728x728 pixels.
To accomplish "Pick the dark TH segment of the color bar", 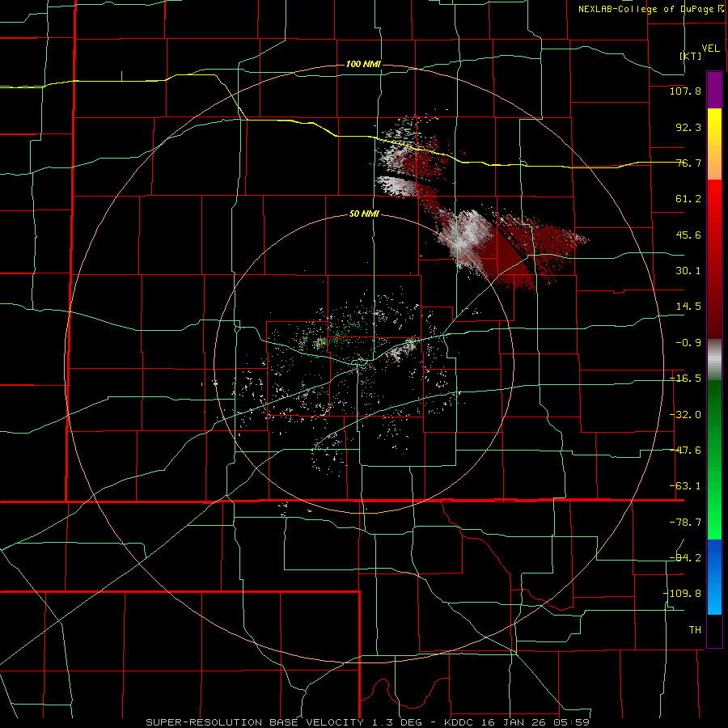I will click(x=714, y=630).
